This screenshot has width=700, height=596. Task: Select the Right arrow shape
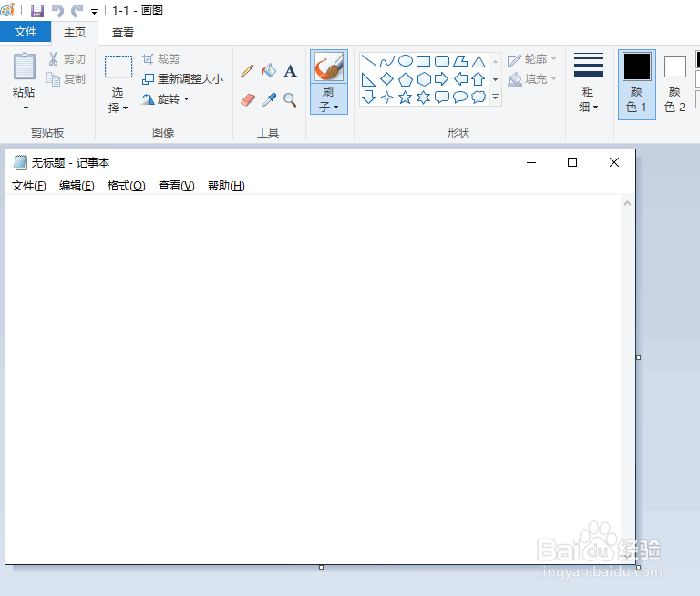pos(441,79)
